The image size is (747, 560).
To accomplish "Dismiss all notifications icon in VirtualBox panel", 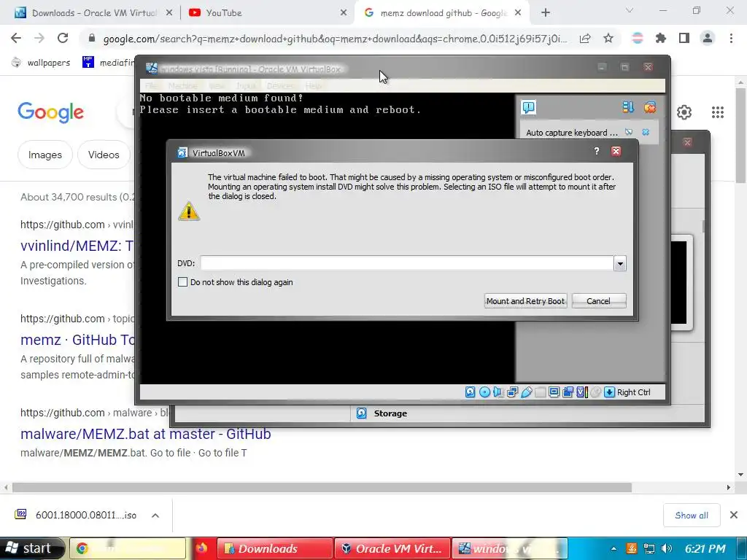I will [x=650, y=107].
